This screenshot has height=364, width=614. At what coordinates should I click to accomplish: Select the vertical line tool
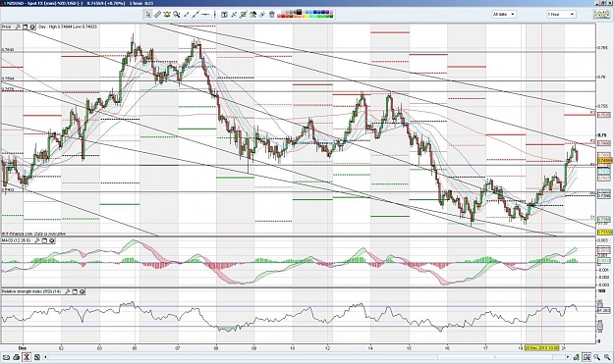click(214, 15)
